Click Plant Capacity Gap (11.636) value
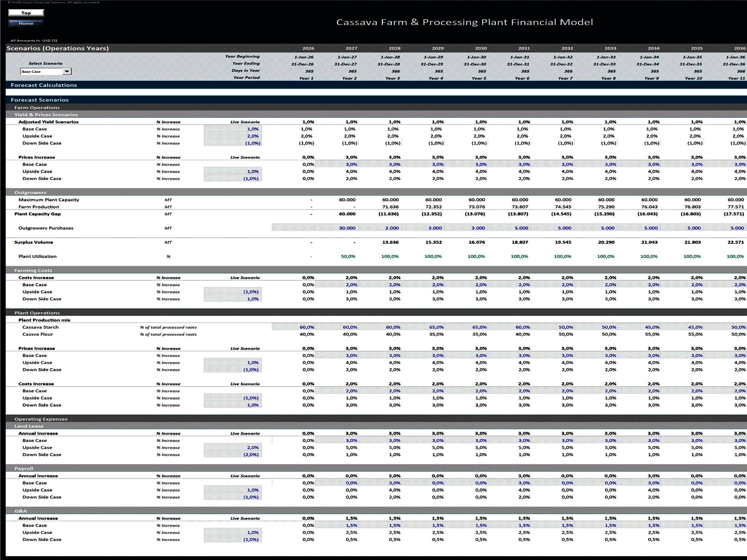Screen dimensions: 747x560 coord(388,214)
